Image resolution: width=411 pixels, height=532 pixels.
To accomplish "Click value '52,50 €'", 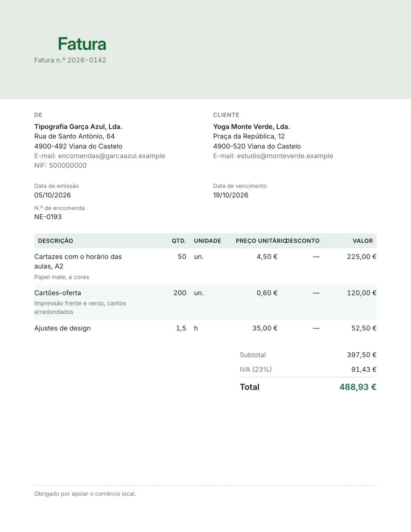I will [x=364, y=328].
